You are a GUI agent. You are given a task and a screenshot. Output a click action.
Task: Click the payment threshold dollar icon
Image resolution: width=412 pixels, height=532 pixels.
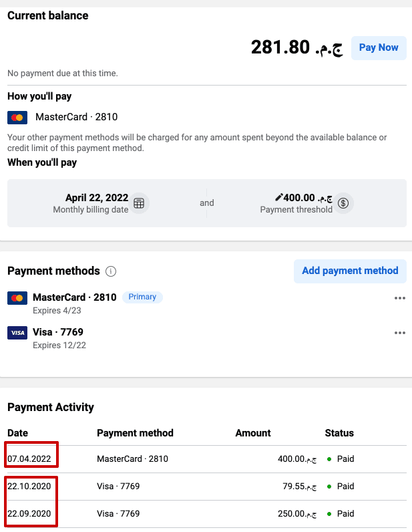tap(343, 203)
